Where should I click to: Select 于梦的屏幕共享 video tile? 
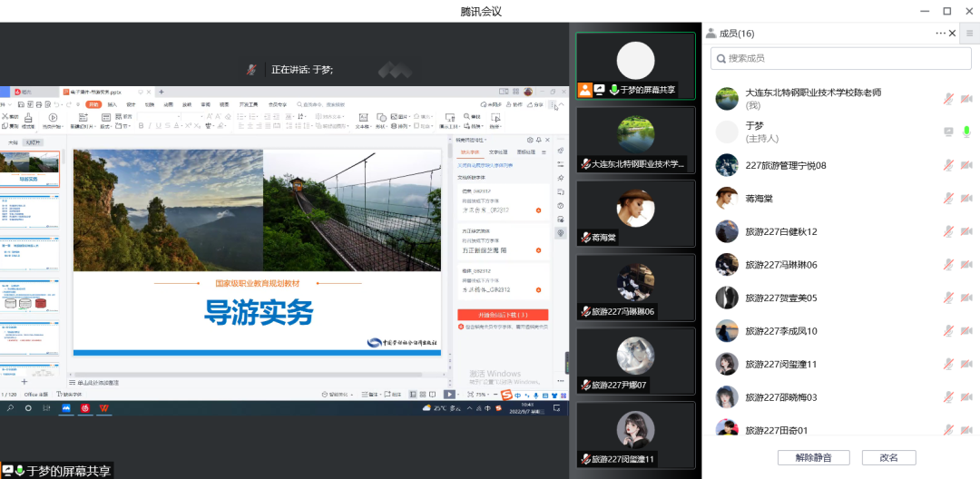click(x=635, y=64)
